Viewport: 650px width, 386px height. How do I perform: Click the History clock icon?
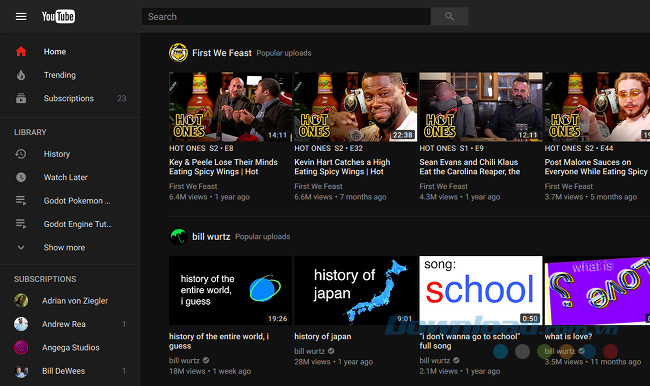click(x=21, y=154)
